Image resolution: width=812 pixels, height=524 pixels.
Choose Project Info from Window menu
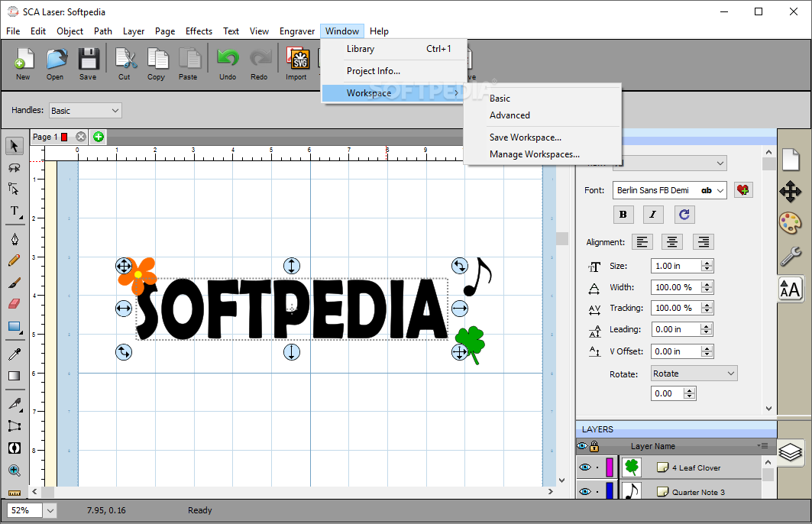point(393,71)
